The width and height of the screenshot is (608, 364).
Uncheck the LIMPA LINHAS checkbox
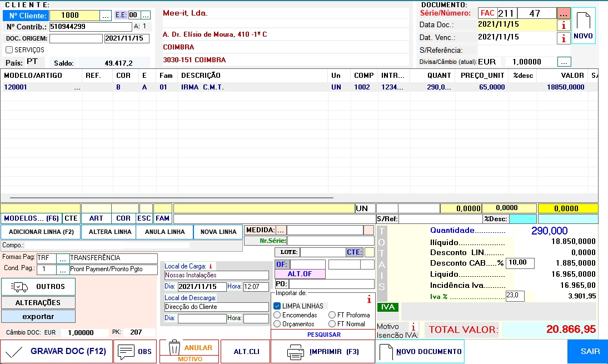pos(277,306)
